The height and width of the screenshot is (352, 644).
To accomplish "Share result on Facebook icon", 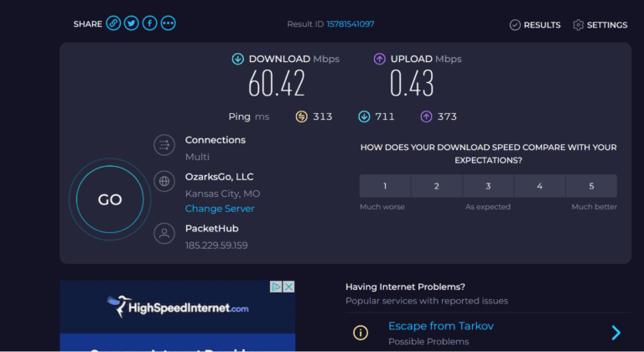I will (150, 23).
